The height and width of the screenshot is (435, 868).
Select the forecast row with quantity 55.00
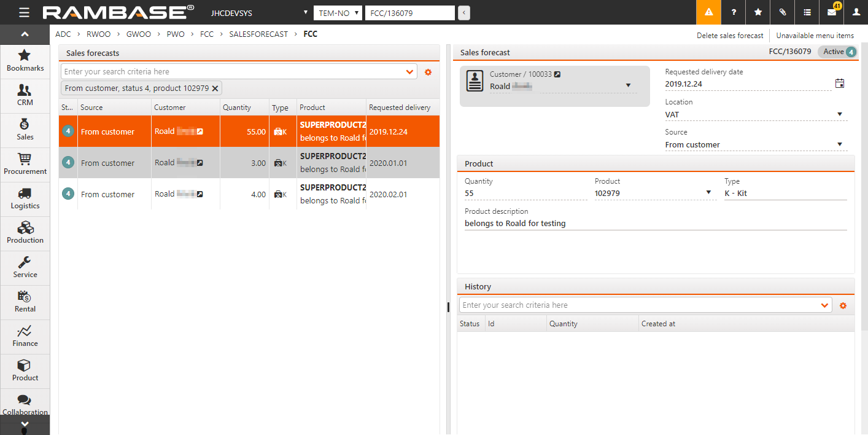249,131
